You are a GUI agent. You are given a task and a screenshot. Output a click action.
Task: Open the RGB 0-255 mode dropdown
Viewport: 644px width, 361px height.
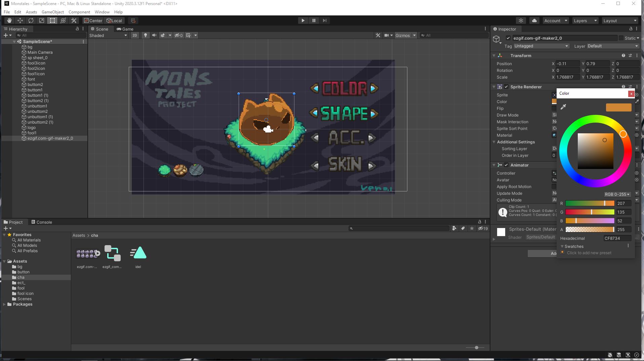pyautogui.click(x=617, y=194)
